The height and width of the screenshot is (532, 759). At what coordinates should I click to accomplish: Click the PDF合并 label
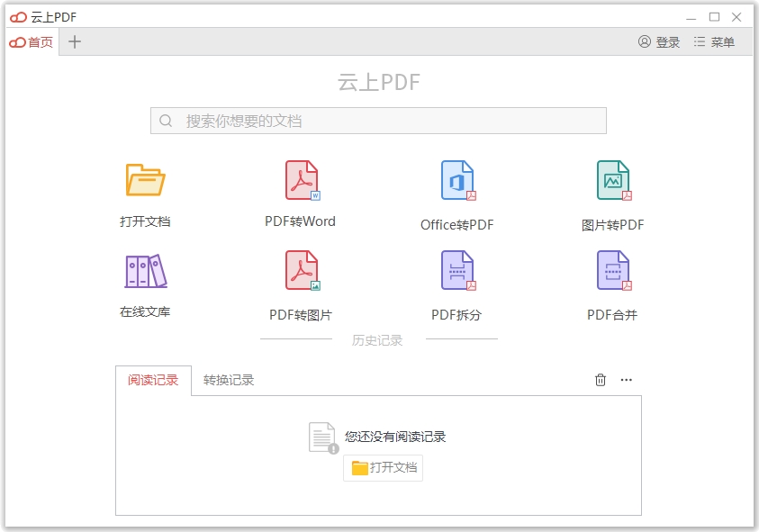point(612,315)
